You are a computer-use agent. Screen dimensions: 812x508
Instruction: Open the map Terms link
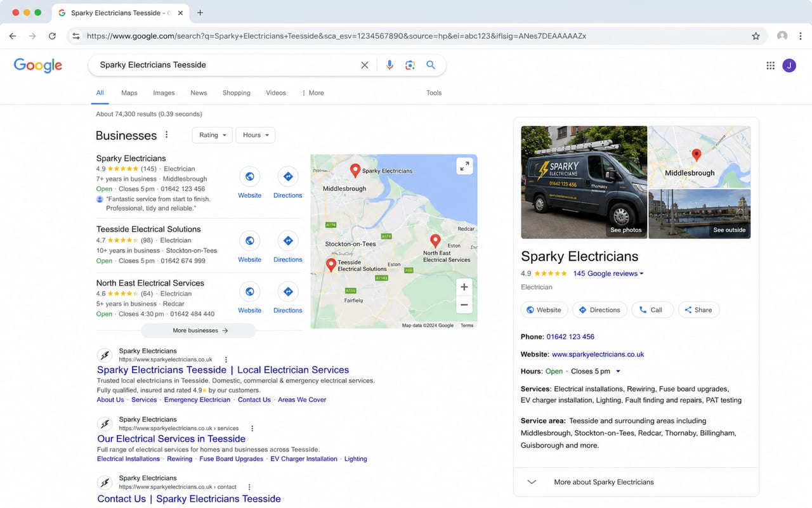pyautogui.click(x=467, y=325)
